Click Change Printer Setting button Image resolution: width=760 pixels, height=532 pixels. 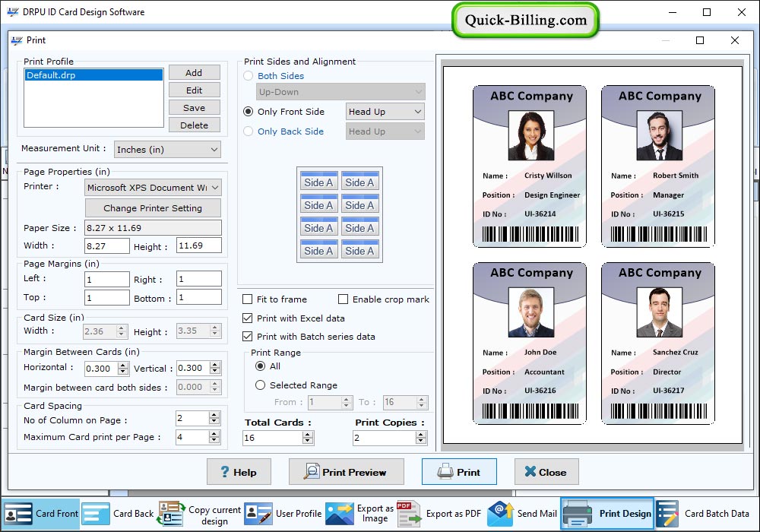(x=154, y=207)
